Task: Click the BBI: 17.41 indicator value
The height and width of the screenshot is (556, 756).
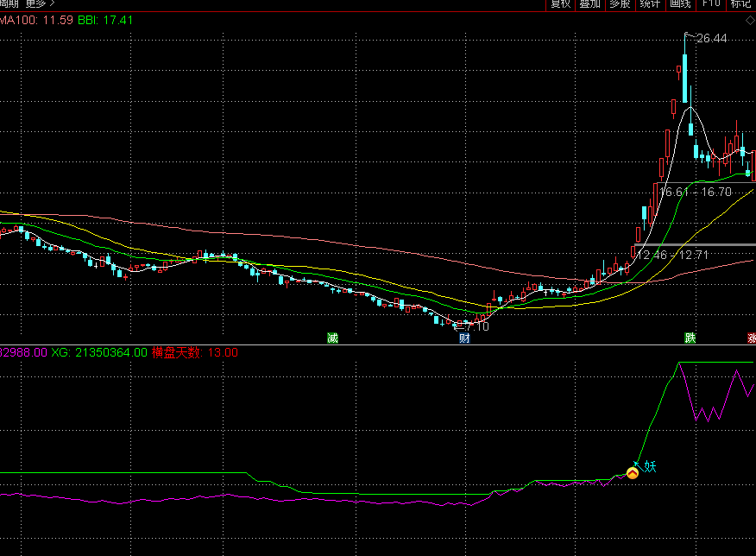Action: (x=105, y=20)
